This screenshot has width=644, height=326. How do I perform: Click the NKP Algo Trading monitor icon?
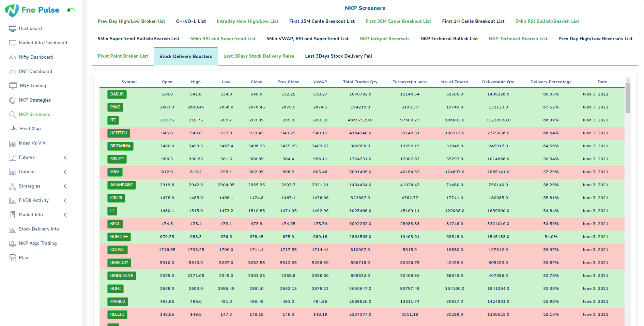click(x=13, y=243)
